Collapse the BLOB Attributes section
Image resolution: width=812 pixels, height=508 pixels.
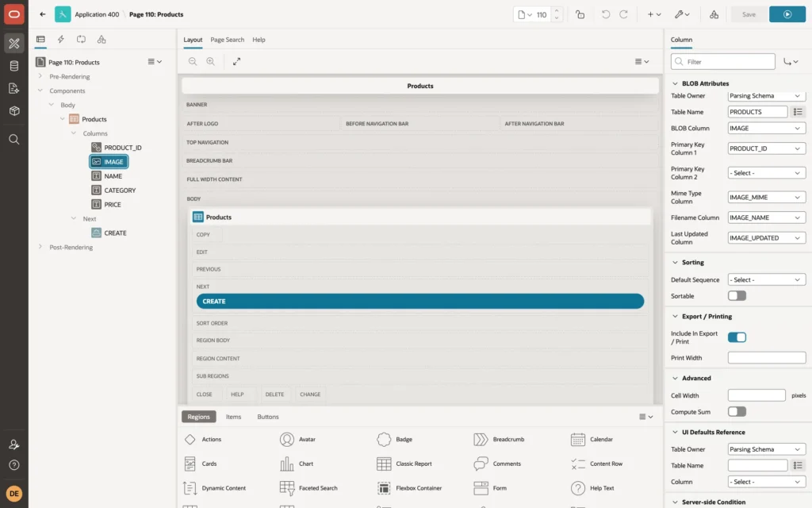[x=675, y=83]
